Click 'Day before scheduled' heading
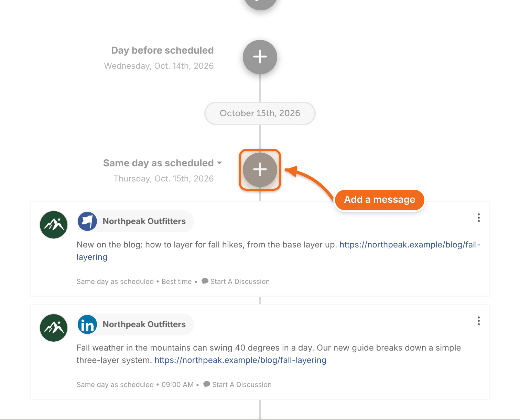The image size is (520, 420). 162,51
